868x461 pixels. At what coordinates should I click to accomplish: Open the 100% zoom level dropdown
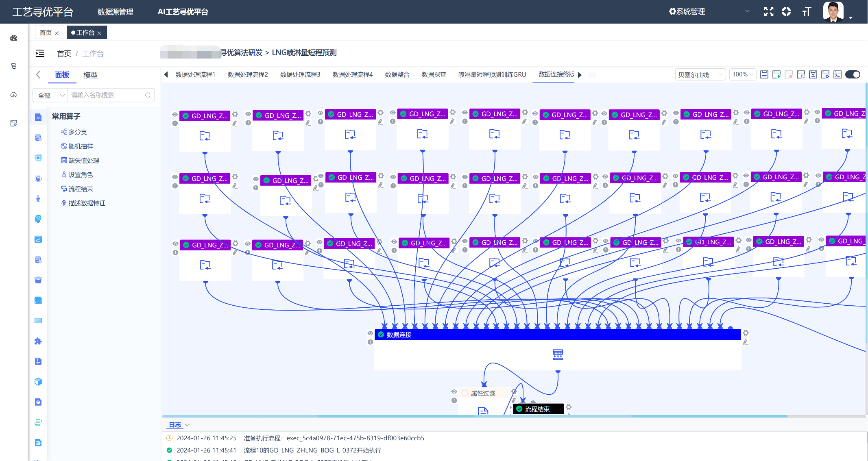tap(743, 74)
